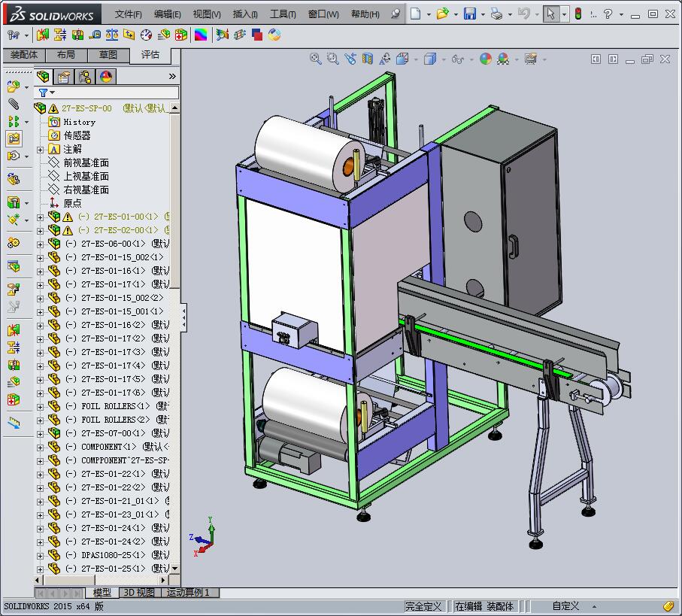Open Hole Alignment check tool

pos(77,35)
